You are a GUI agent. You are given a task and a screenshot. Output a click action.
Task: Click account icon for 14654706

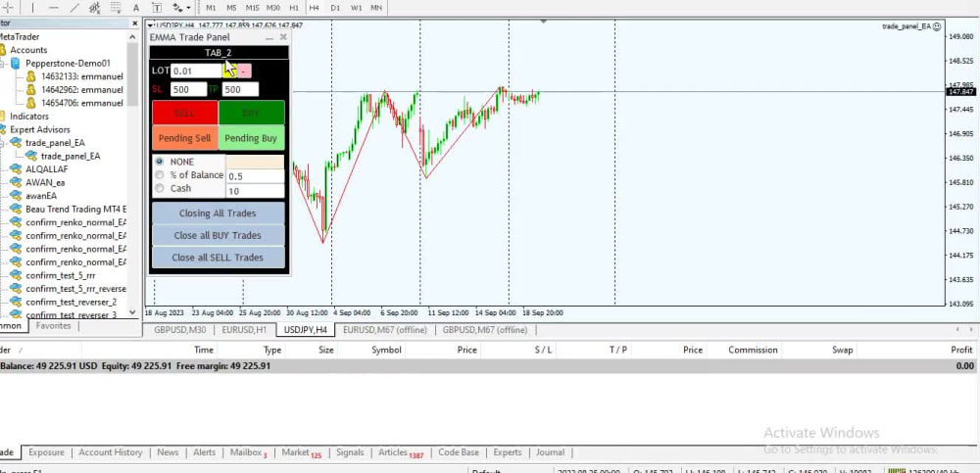point(30,103)
